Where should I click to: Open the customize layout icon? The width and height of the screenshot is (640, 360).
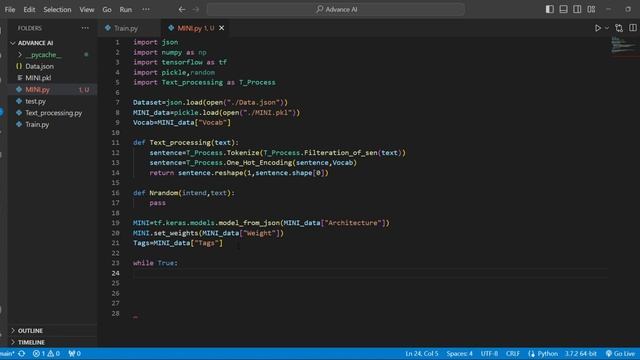point(591,9)
